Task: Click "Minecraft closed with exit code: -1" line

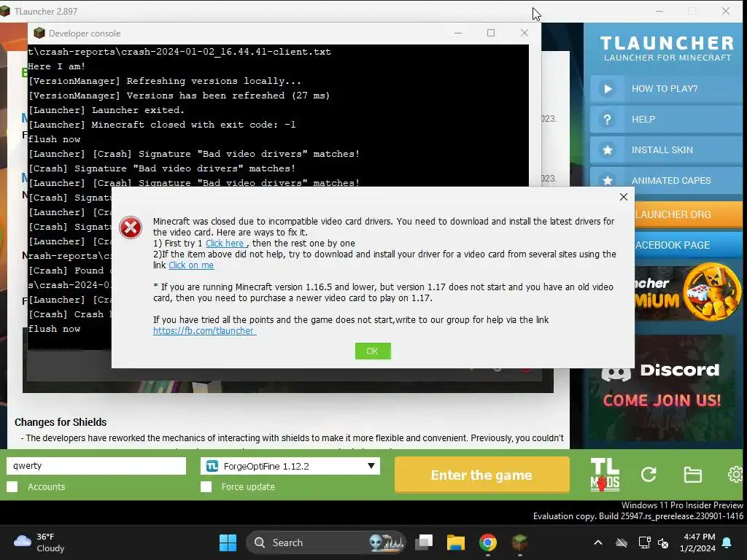Action: click(162, 125)
